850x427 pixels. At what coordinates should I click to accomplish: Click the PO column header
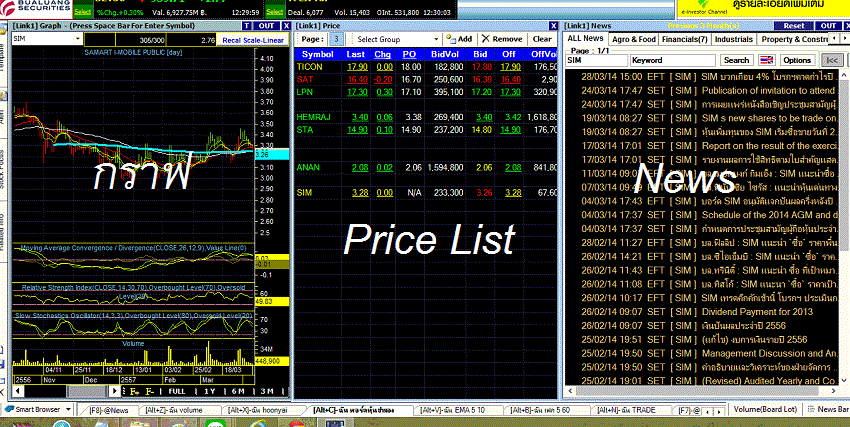tap(409, 54)
